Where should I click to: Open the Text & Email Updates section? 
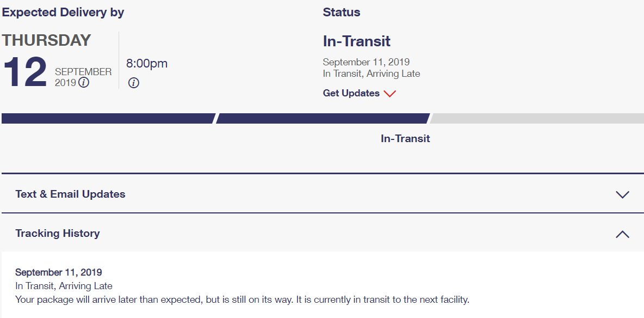(322, 194)
